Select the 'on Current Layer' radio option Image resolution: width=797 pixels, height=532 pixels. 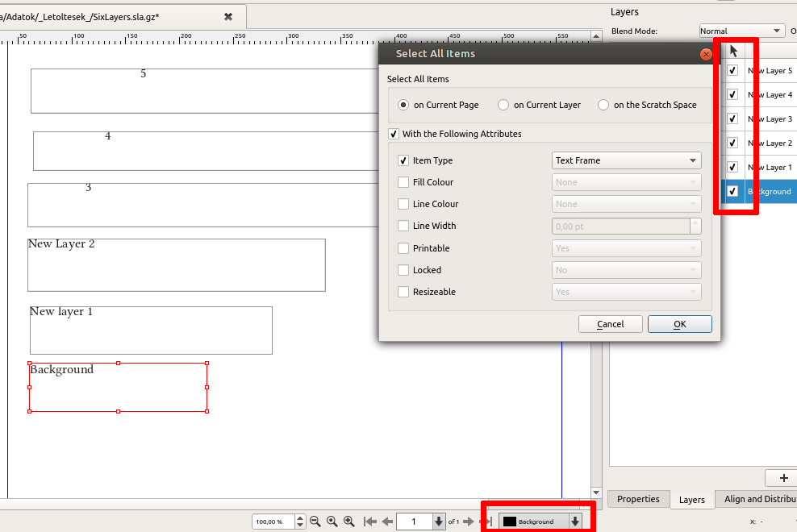(503, 105)
